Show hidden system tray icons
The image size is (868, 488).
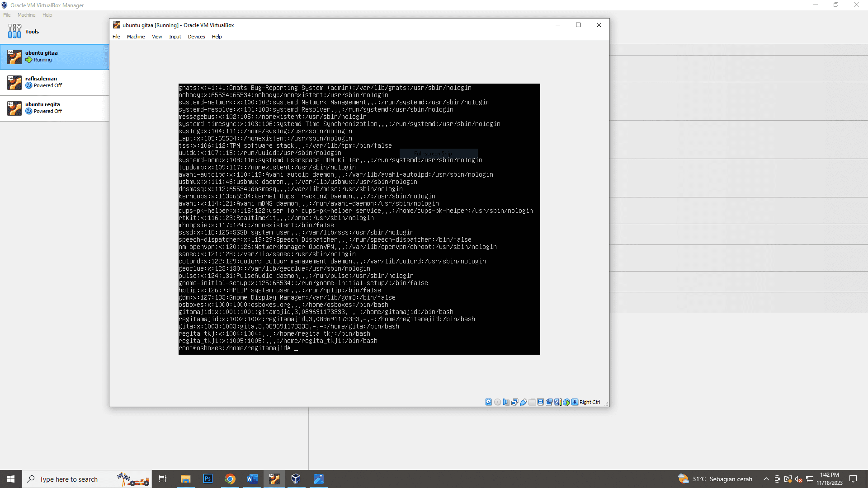click(766, 479)
